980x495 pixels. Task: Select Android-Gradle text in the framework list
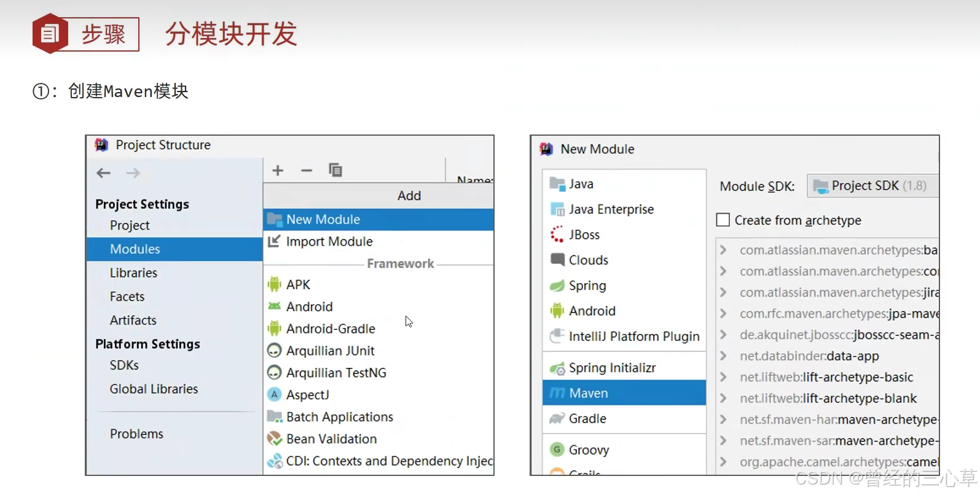pos(331,329)
